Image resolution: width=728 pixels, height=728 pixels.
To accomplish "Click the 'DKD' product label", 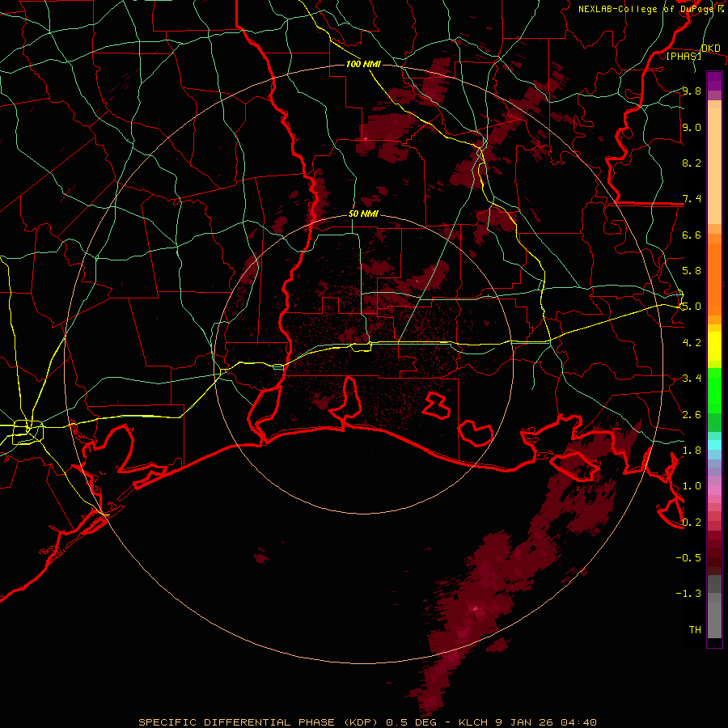I will pos(710,49).
